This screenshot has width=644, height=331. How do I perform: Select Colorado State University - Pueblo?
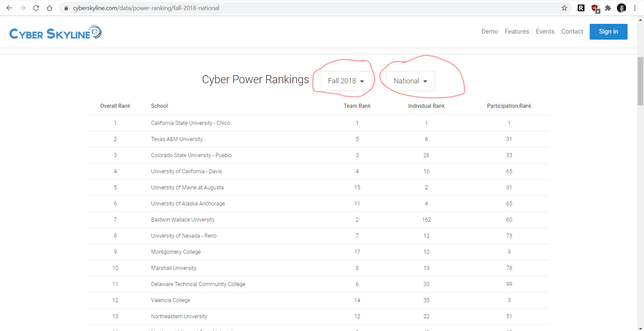coord(191,155)
